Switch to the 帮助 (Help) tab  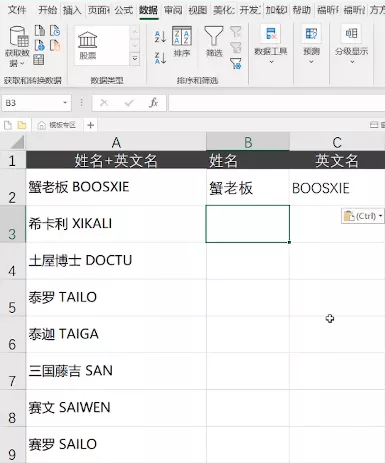tap(302, 10)
